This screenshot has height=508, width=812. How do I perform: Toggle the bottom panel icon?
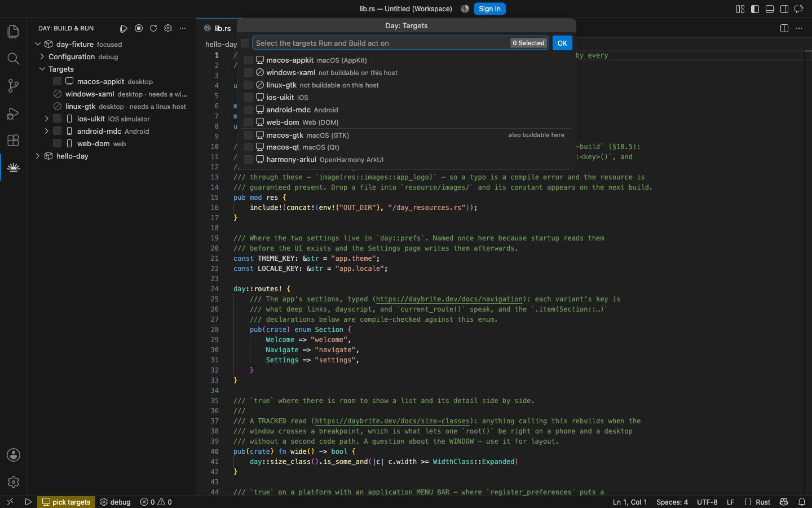[x=770, y=9]
